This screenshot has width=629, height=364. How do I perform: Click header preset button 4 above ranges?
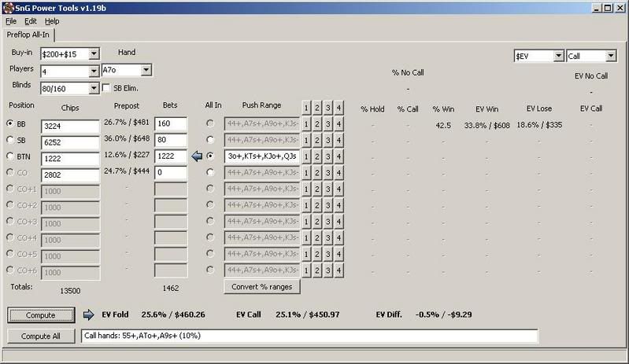click(x=339, y=108)
